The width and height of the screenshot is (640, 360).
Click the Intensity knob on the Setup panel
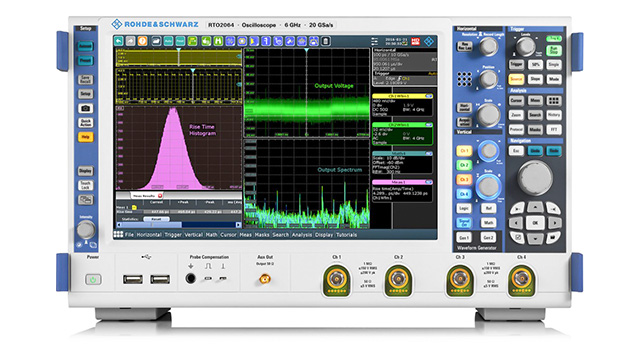click(86, 230)
